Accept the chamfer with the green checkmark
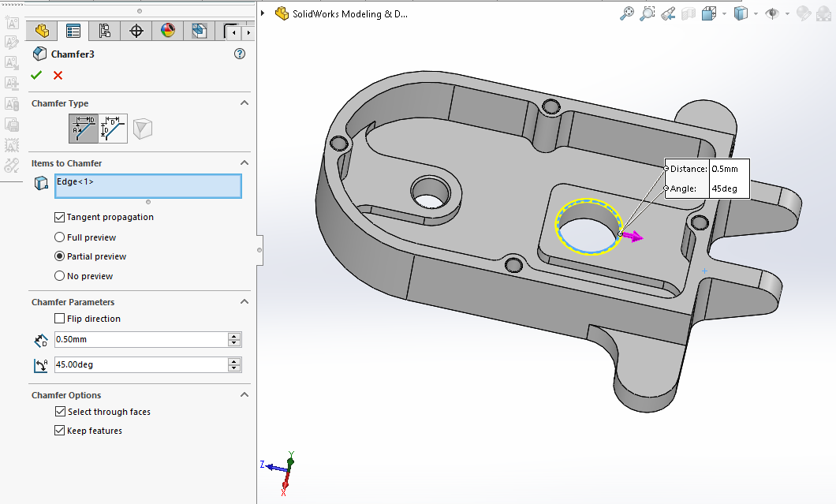This screenshot has width=836, height=504. (36, 76)
